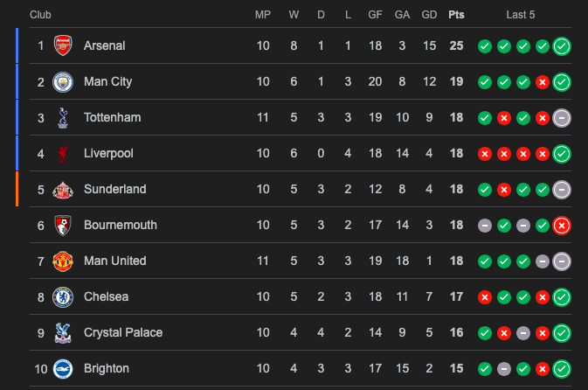Viewport: 588px width, 390px height.
Task: Click the Chelsea club crest
Action: tap(62, 296)
